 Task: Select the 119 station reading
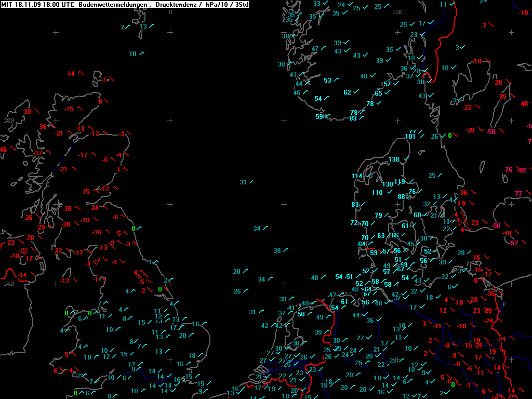(400, 182)
